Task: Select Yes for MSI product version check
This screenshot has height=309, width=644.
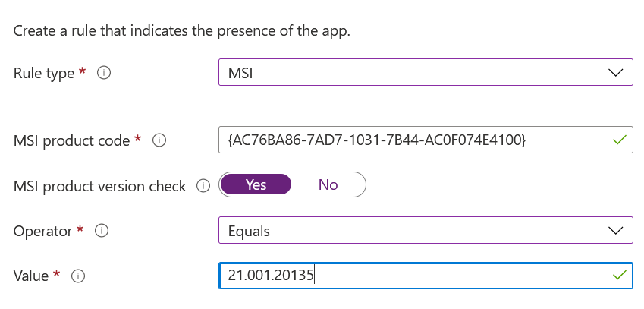Action: [x=256, y=184]
